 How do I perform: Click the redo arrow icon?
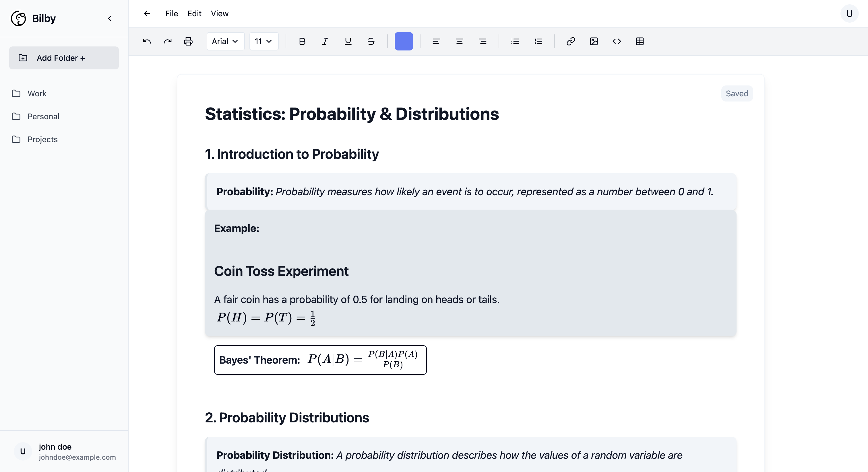[167, 41]
